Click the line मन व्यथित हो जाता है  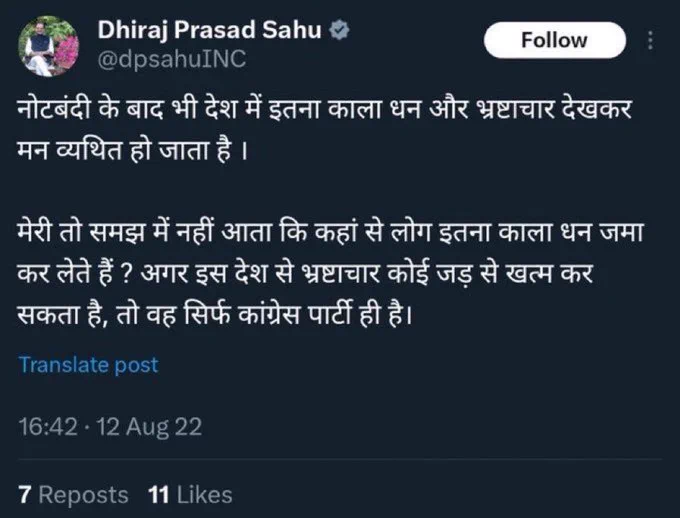coord(132,151)
